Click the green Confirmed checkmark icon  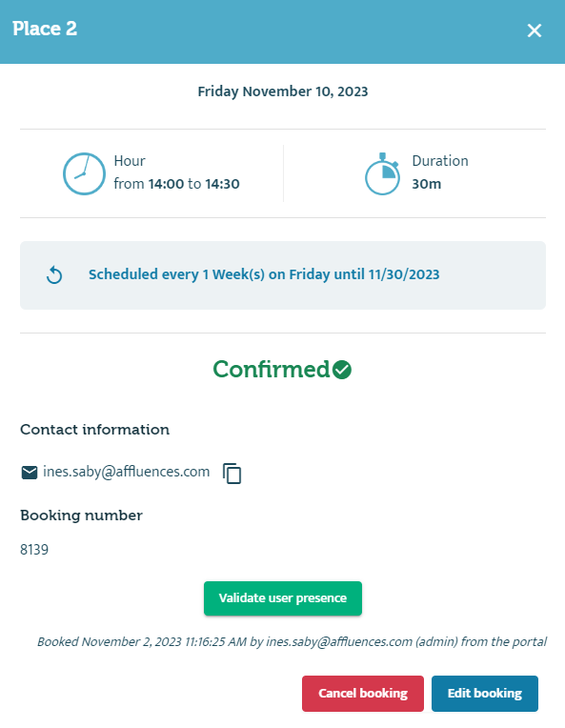(342, 370)
